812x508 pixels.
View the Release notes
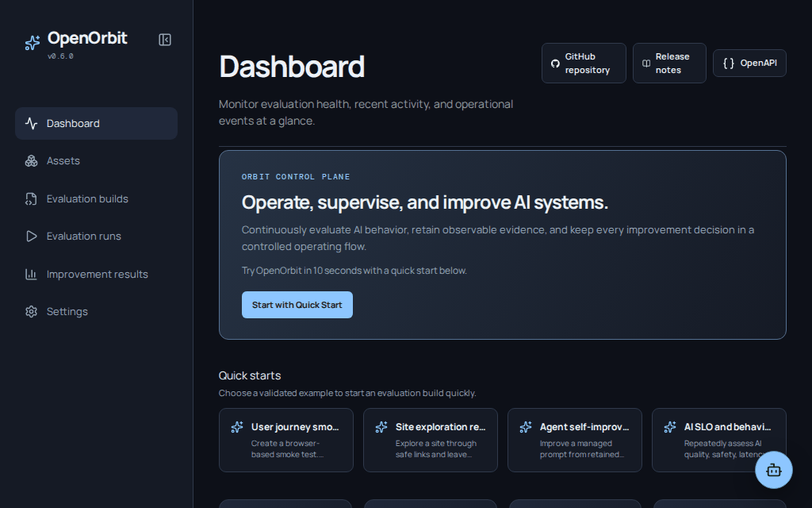[x=669, y=63]
